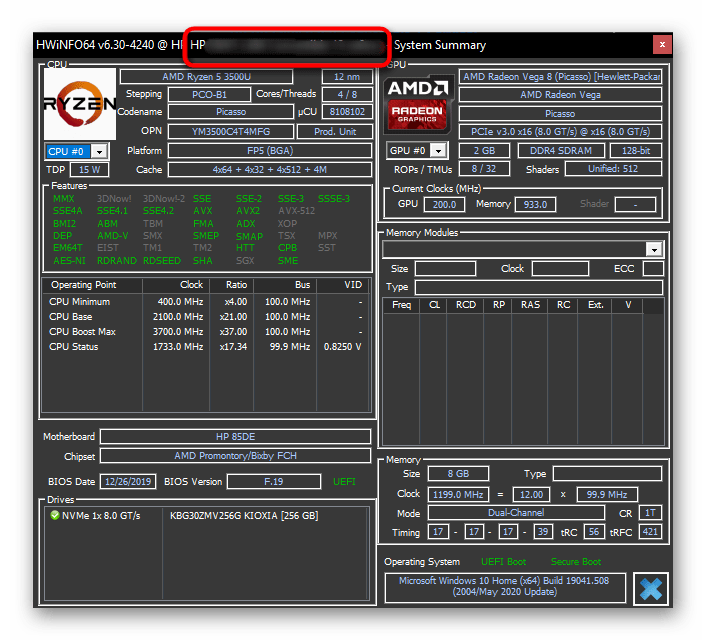Click the AES-NI feature label

[69, 261]
